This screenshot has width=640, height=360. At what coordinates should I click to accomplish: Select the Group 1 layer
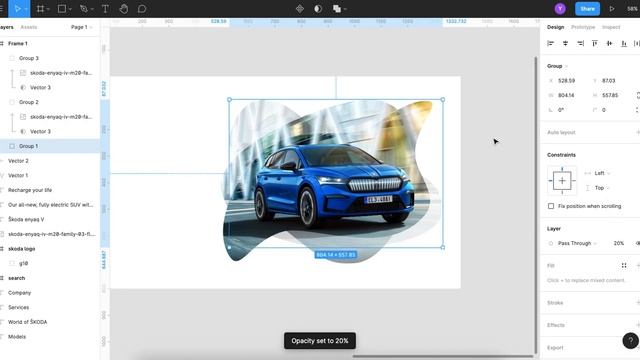click(x=50, y=146)
